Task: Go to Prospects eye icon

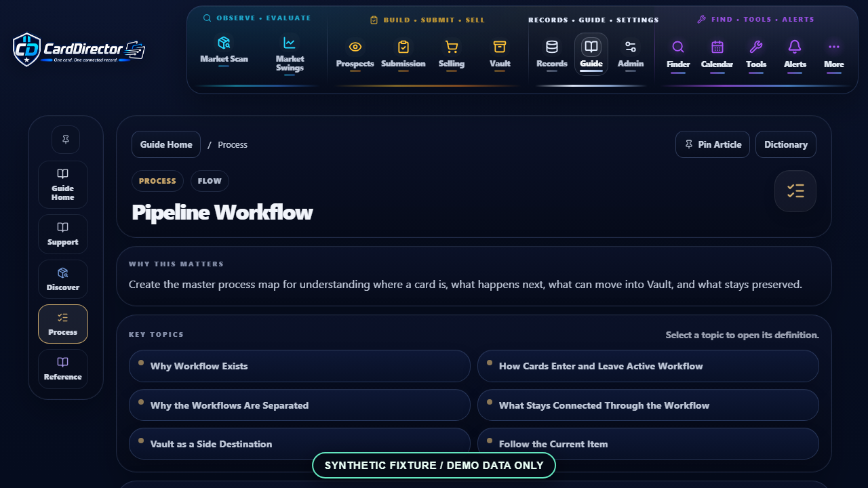Action: click(x=355, y=54)
